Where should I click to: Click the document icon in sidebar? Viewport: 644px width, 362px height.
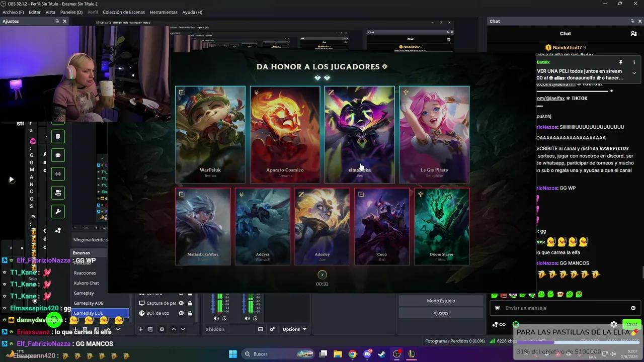[x=58, y=136]
